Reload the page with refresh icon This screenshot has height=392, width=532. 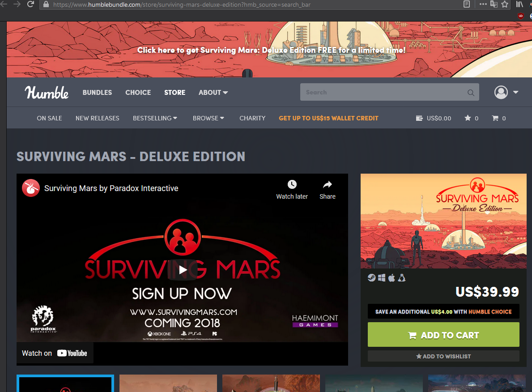coord(30,4)
